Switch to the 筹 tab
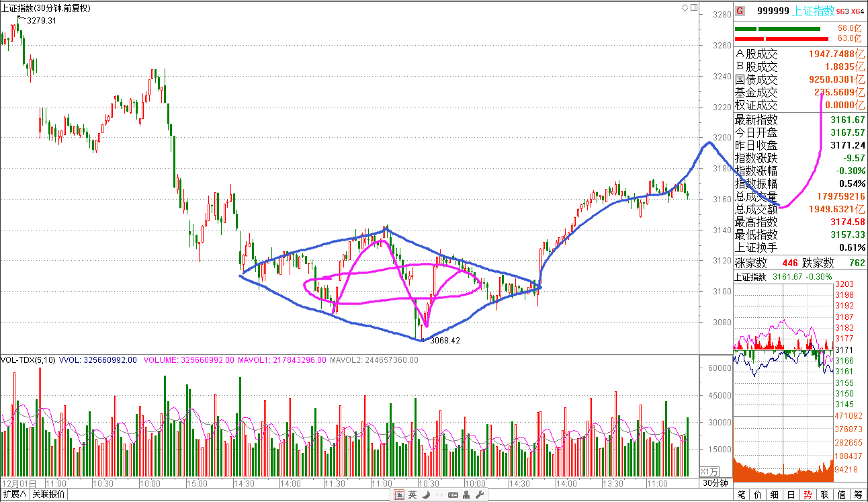Image resolution: width=868 pixels, height=502 pixels. point(858,495)
